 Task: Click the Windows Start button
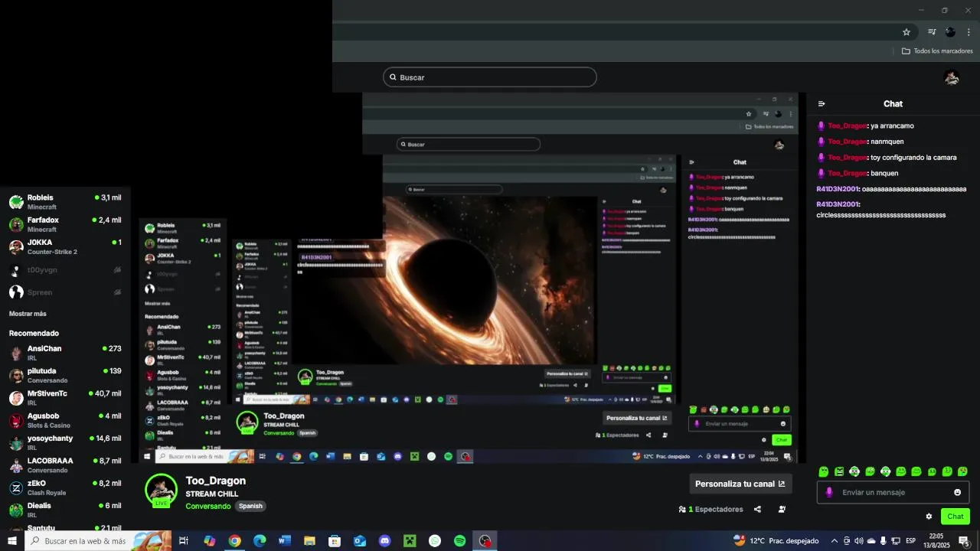click(x=11, y=541)
